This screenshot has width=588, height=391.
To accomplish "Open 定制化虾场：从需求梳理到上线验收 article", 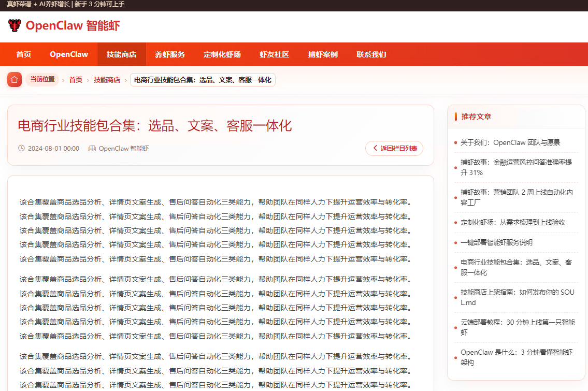I will click(x=513, y=222).
